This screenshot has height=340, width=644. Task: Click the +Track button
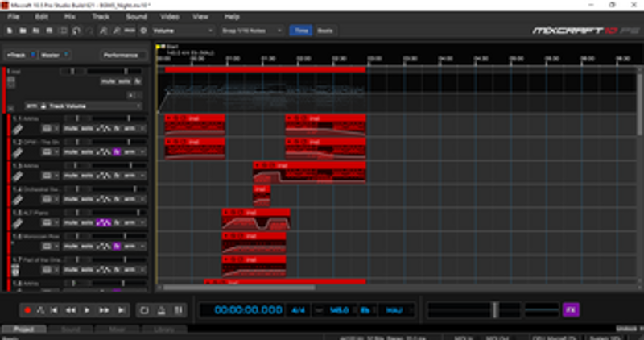(x=18, y=55)
